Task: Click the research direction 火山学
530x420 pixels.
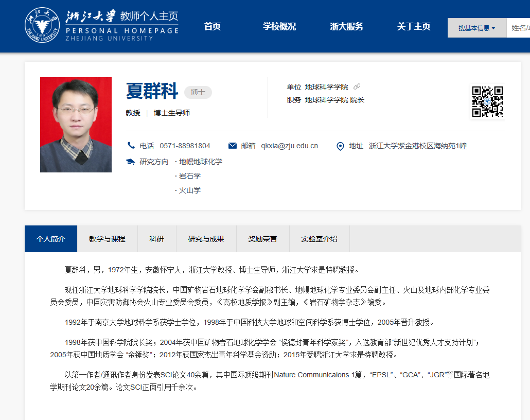Action: click(x=190, y=190)
